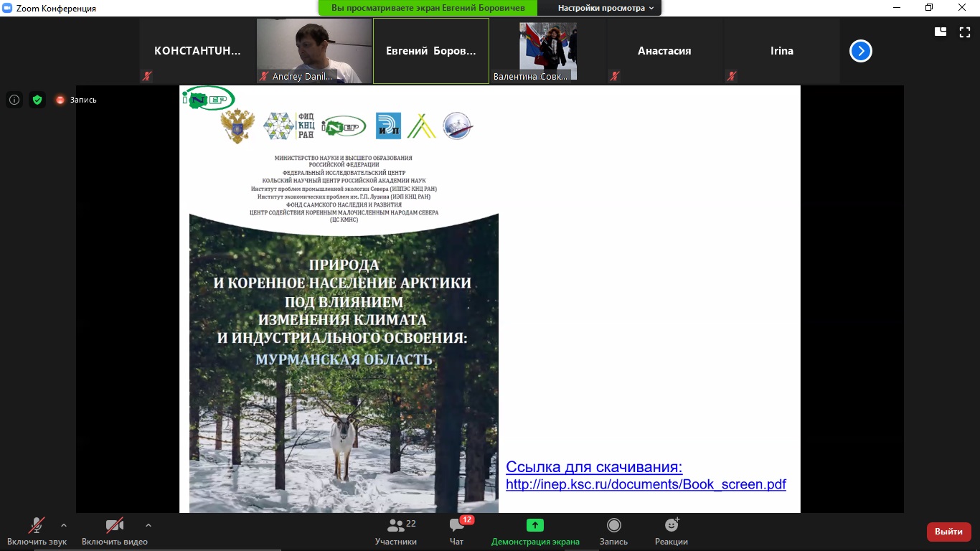Click the muted microphone icon on Irina tile
Screen dimensions: 980x551
[731, 75]
